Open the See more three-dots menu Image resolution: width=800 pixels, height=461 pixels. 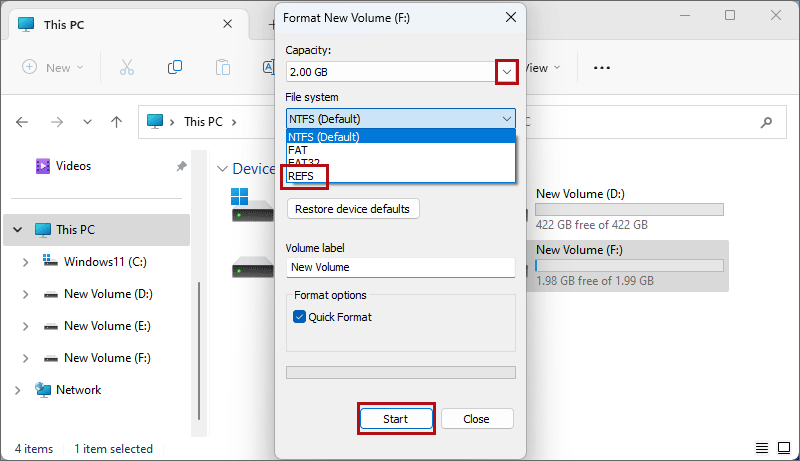tap(602, 68)
